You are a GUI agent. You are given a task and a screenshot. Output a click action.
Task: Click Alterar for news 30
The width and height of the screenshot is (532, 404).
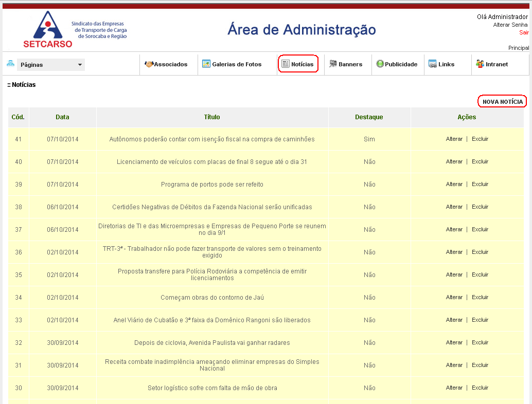tap(454, 388)
